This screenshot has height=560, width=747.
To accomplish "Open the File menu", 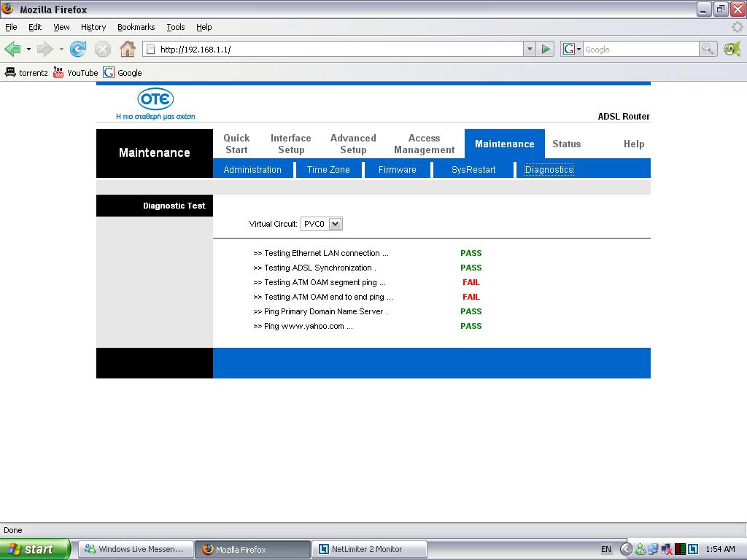I will click(11, 27).
